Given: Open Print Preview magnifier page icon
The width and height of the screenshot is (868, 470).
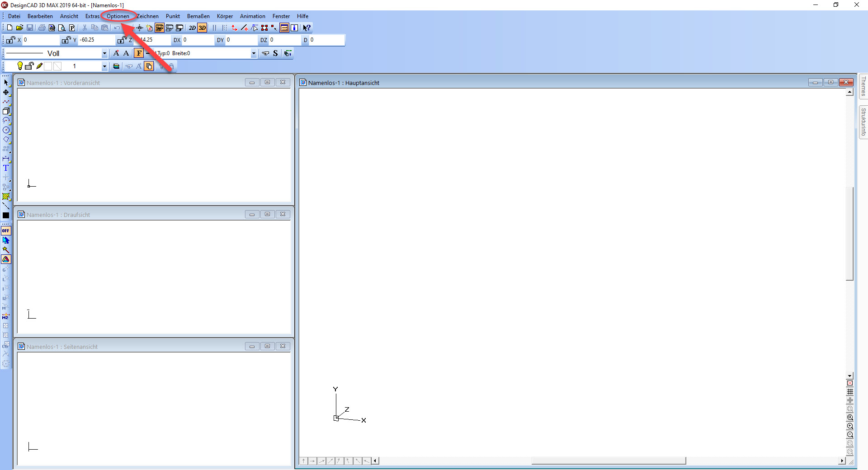Looking at the screenshot, I should click(62, 28).
